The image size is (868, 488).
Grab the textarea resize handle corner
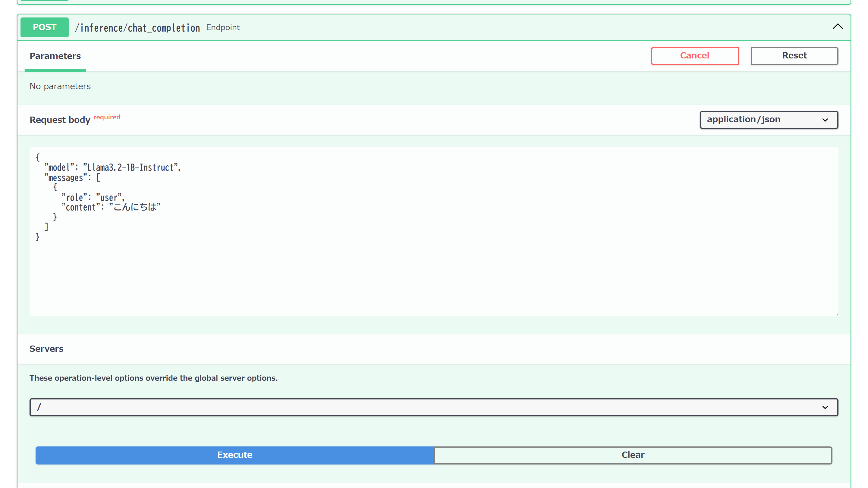837,314
